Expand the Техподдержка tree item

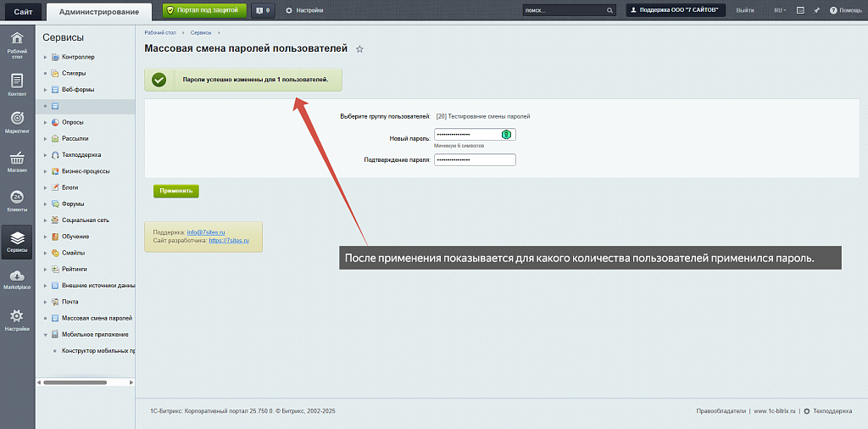[x=45, y=155]
